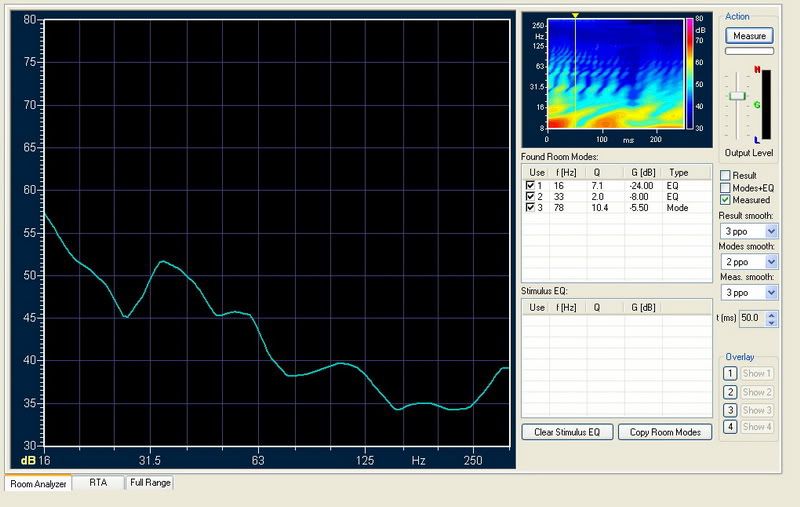Open the Result smooth dropdown
The height and width of the screenshot is (507, 800).
pyautogui.click(x=770, y=231)
